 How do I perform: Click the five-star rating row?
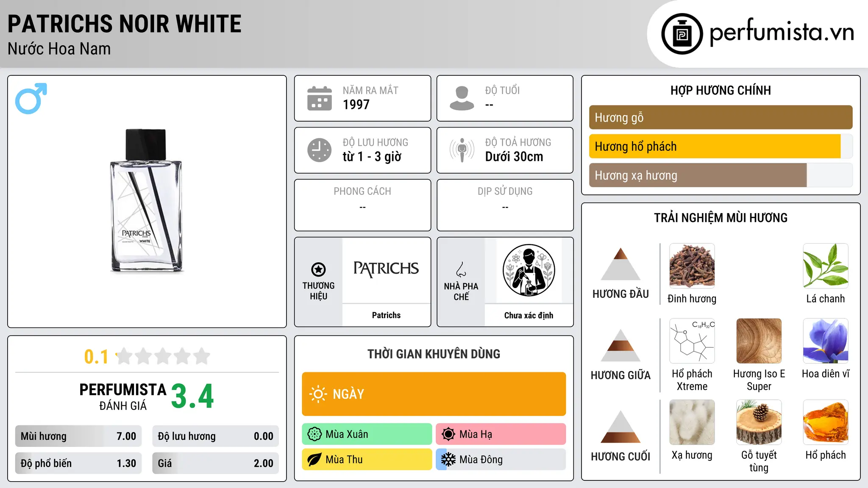pyautogui.click(x=163, y=356)
